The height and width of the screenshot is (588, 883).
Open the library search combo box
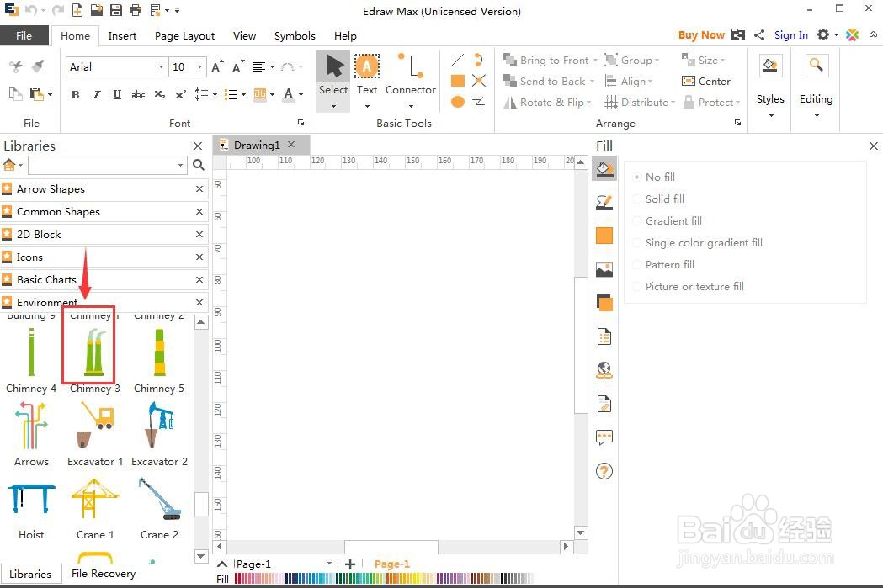click(107, 165)
